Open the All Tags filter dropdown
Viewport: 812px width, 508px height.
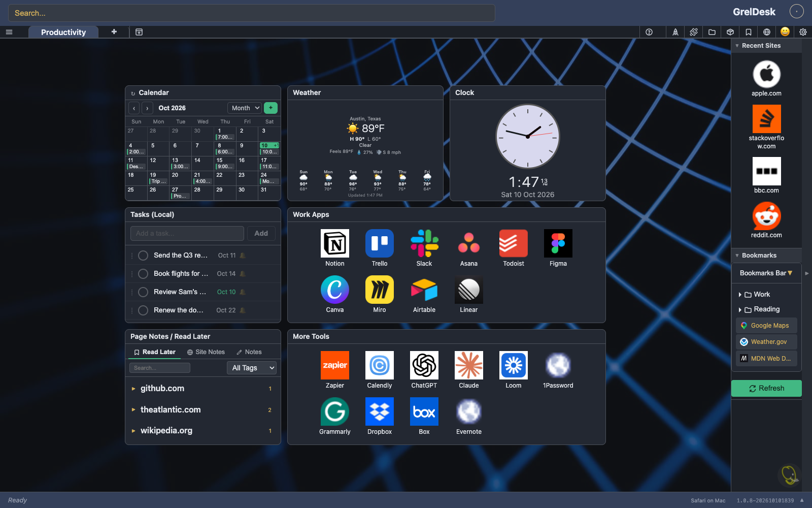pyautogui.click(x=252, y=368)
